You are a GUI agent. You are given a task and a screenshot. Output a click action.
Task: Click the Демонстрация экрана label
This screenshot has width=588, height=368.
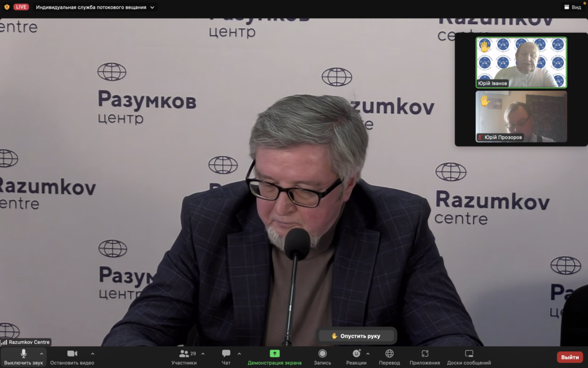tap(274, 363)
